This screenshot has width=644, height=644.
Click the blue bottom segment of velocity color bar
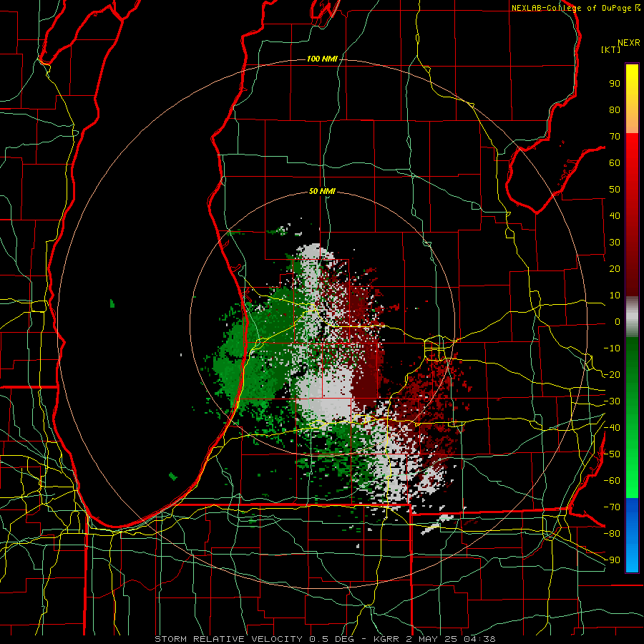pyautogui.click(x=632, y=535)
